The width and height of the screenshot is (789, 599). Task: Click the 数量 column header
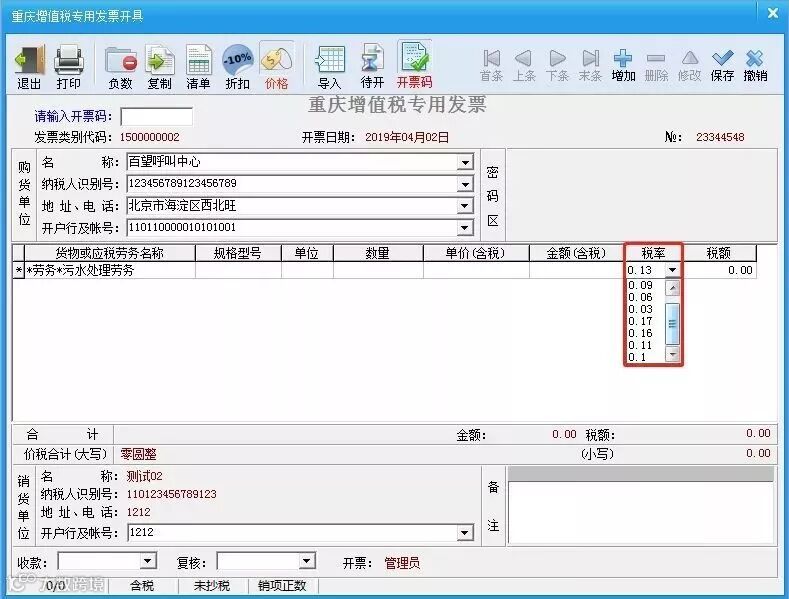tap(378, 253)
